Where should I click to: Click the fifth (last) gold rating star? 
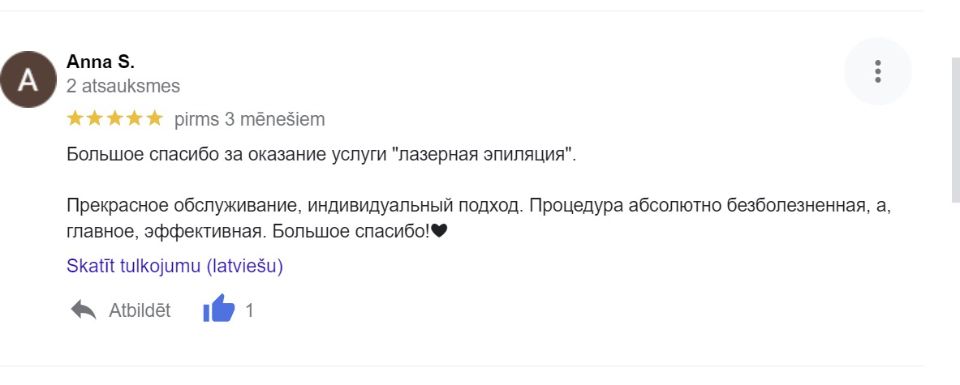click(x=154, y=118)
